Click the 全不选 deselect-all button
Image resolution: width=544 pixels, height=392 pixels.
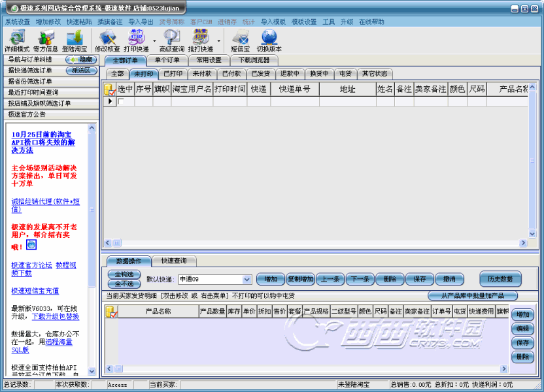click(124, 284)
